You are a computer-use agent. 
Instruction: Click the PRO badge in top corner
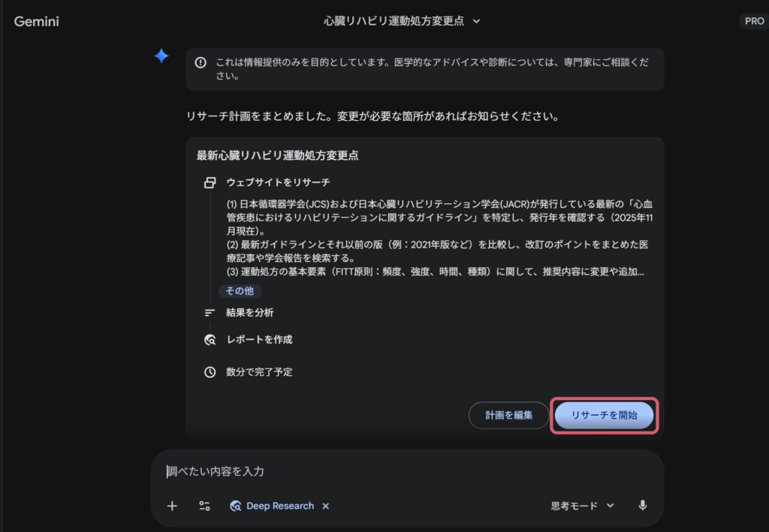(x=753, y=21)
